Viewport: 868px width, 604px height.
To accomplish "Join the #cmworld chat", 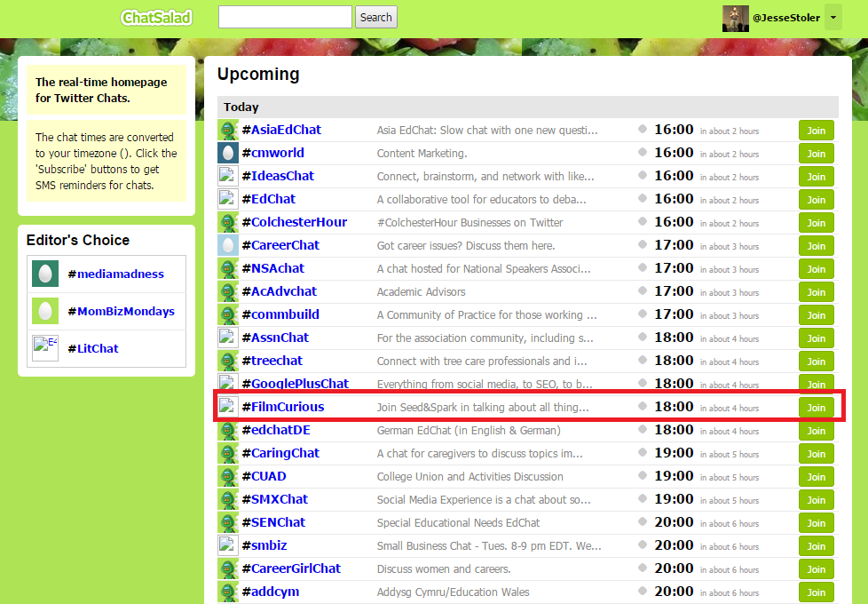I will click(x=816, y=154).
